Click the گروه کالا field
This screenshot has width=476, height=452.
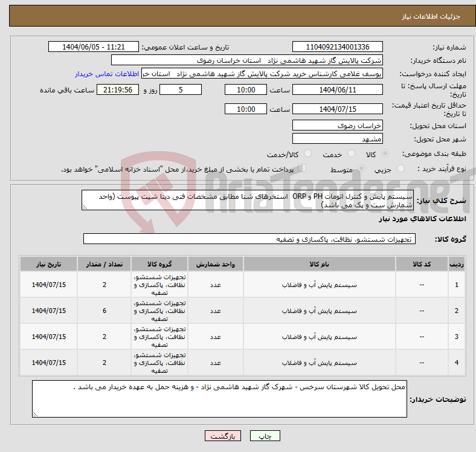tap(249, 239)
